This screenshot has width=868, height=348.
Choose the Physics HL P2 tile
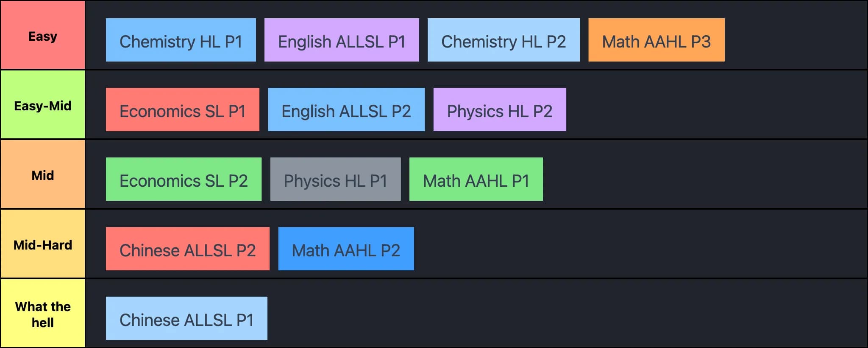tap(500, 109)
